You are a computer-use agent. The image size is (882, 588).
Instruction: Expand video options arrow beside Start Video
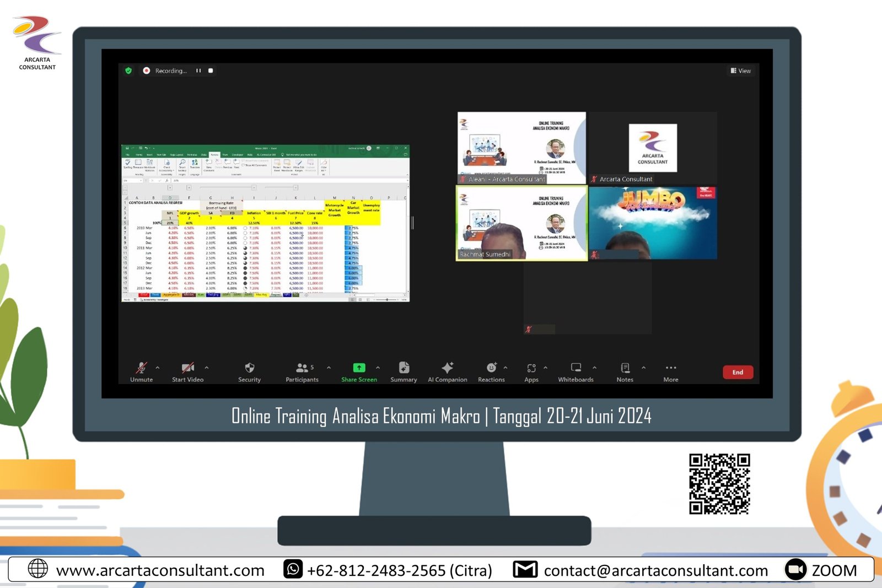tap(207, 368)
